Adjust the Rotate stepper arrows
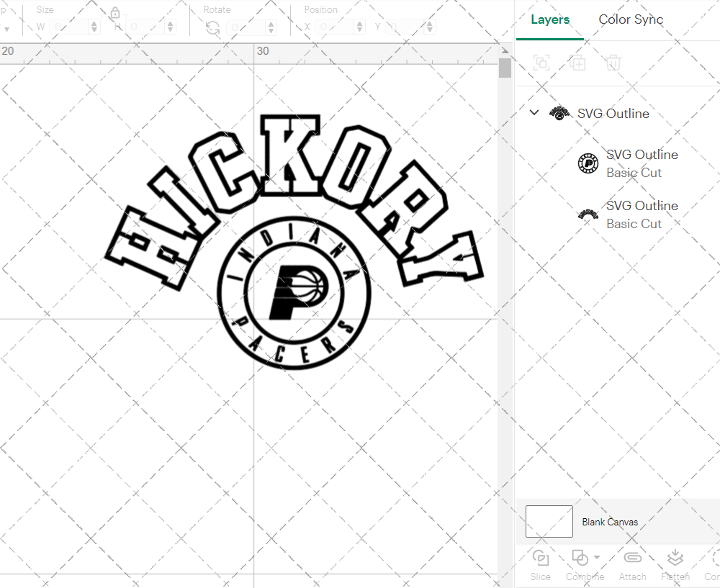The width and height of the screenshot is (720, 588). tap(271, 27)
